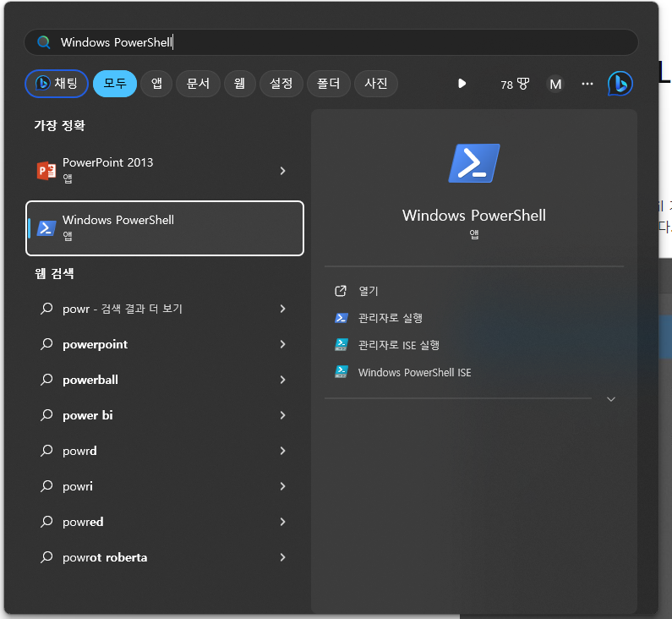Expand the powred suggestion chevron
The width and height of the screenshot is (672, 619).
(282, 522)
